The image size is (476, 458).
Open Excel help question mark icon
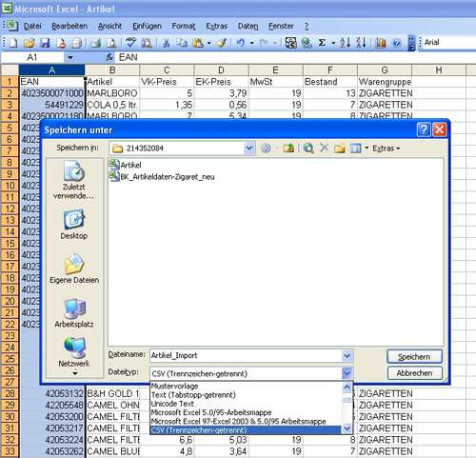[397, 43]
